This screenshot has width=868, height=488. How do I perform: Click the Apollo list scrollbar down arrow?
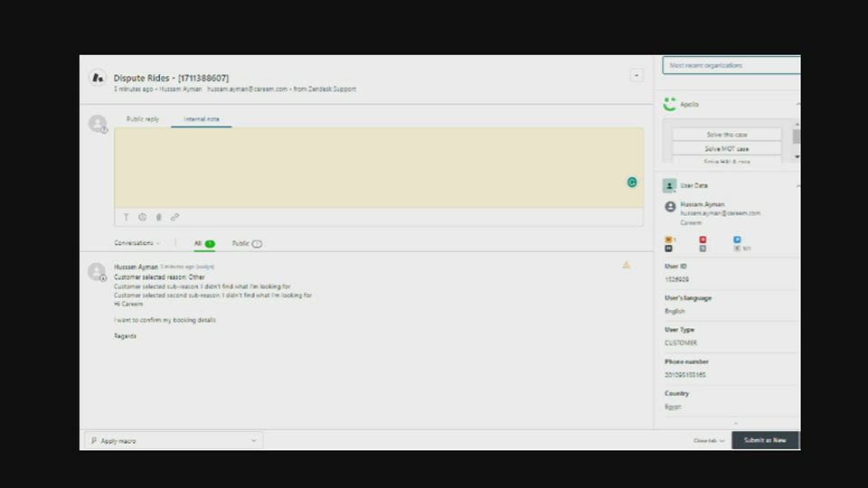pyautogui.click(x=797, y=157)
